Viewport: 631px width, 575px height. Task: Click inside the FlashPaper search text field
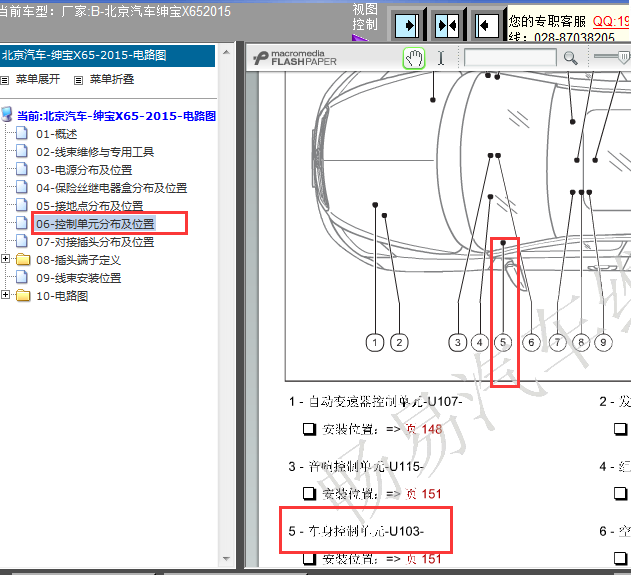pyautogui.click(x=510, y=58)
